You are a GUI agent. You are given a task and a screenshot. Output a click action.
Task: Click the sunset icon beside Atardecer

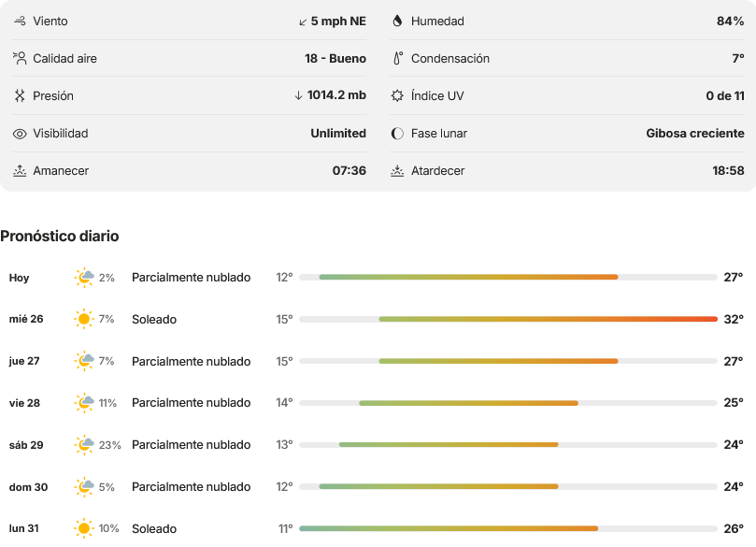click(x=397, y=171)
